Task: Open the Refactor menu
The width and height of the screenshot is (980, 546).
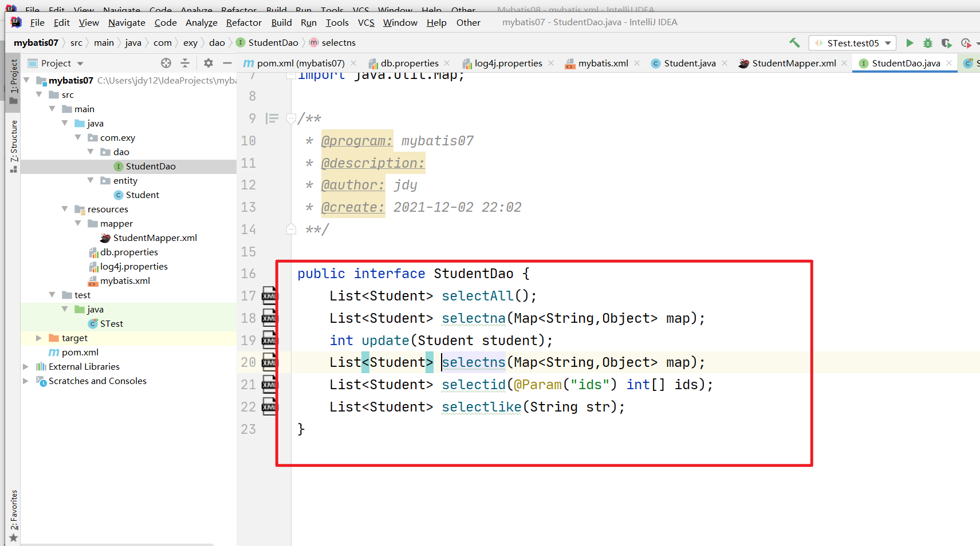Action: (x=243, y=22)
